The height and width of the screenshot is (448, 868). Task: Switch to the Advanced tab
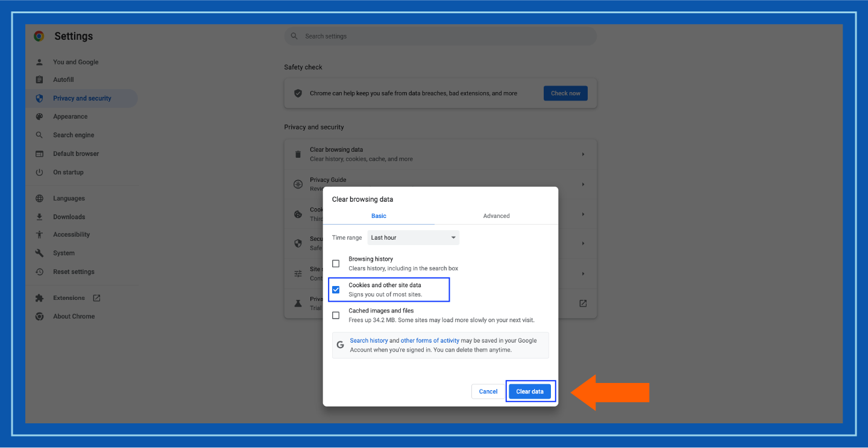[x=496, y=216]
